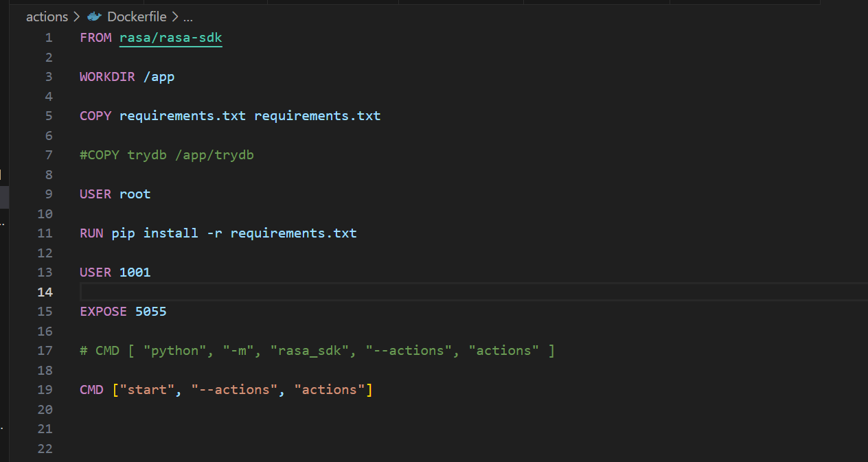Click line number 22 in the gutter

coord(45,449)
